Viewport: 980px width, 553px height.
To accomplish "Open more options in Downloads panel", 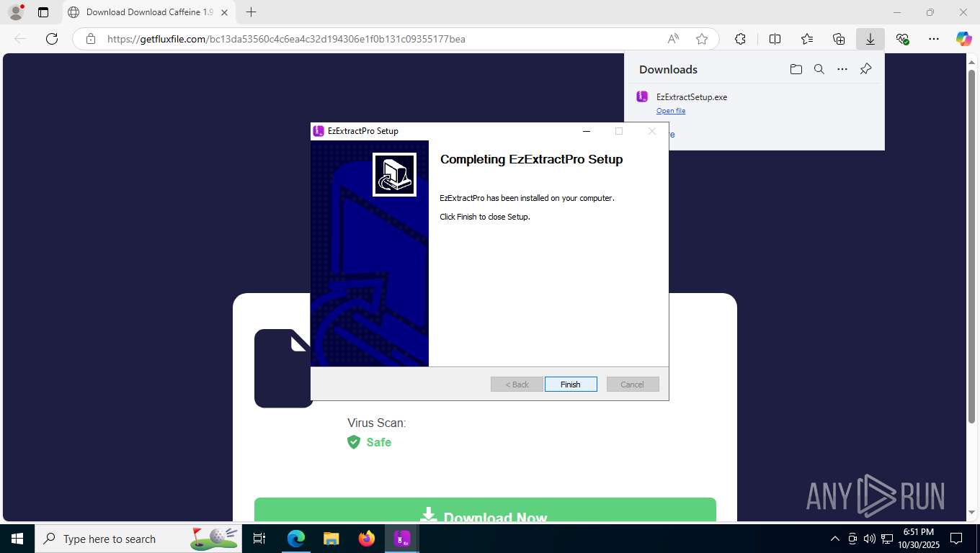I will pos(842,69).
